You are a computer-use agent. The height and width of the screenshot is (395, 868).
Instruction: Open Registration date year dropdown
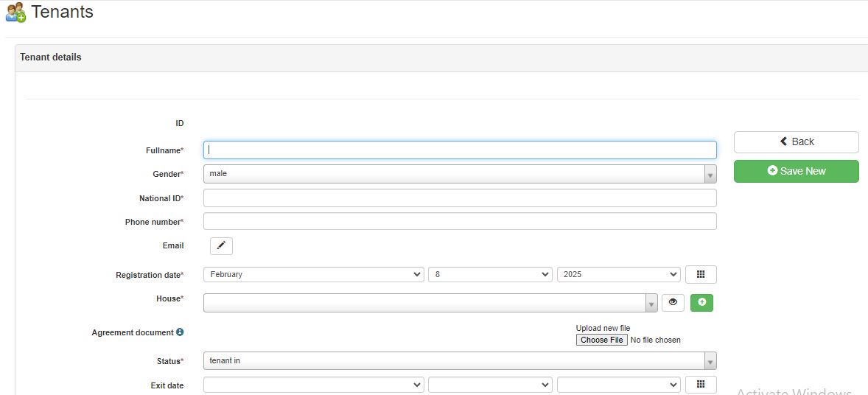(618, 274)
